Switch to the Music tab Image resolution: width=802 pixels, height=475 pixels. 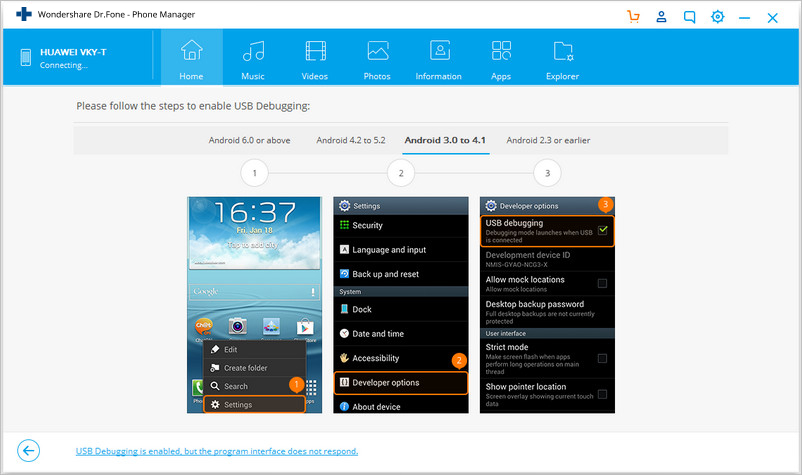point(253,58)
